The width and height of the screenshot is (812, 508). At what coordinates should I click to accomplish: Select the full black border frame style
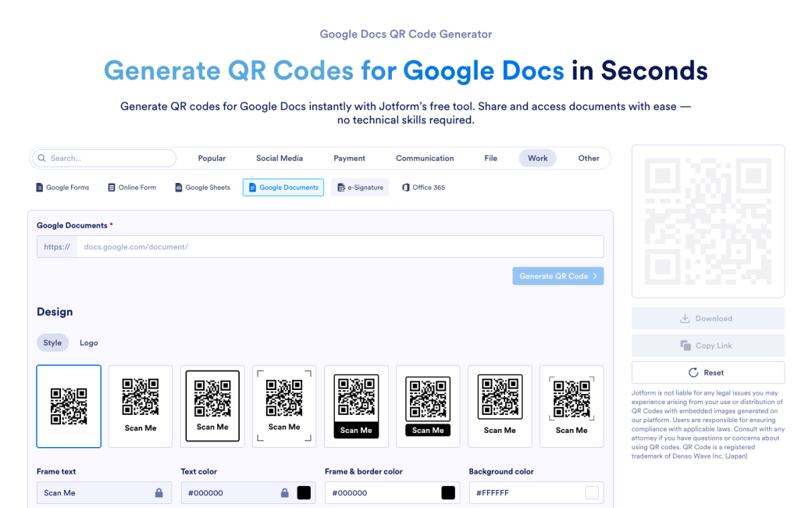[x=212, y=406]
